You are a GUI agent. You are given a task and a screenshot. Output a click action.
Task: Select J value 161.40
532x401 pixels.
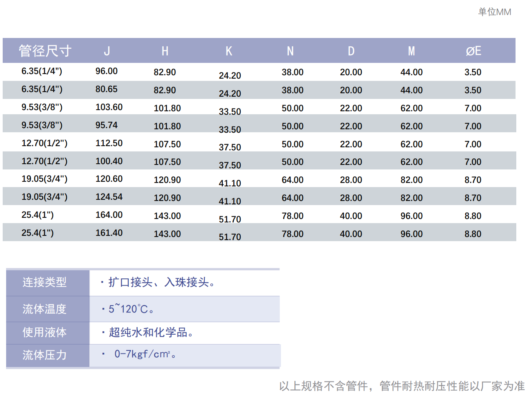[109, 233]
